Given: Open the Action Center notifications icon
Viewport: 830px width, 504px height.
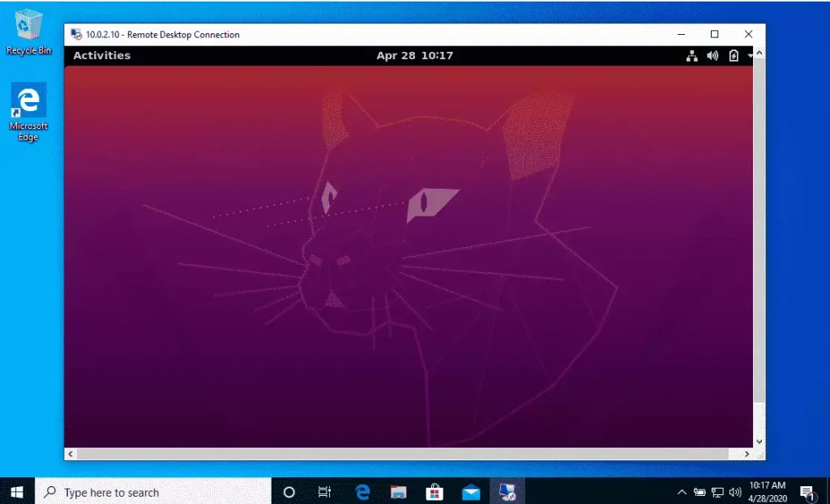Looking at the screenshot, I should (807, 493).
